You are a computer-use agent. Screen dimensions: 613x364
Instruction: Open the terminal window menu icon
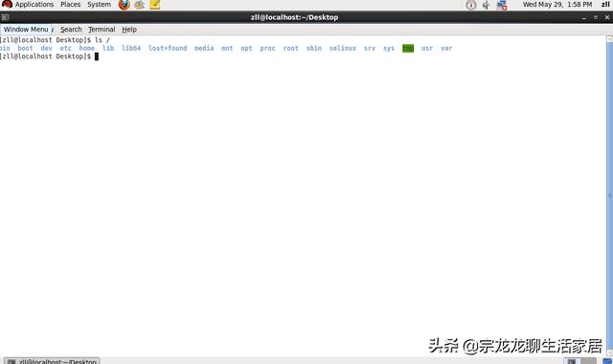tap(5, 17)
